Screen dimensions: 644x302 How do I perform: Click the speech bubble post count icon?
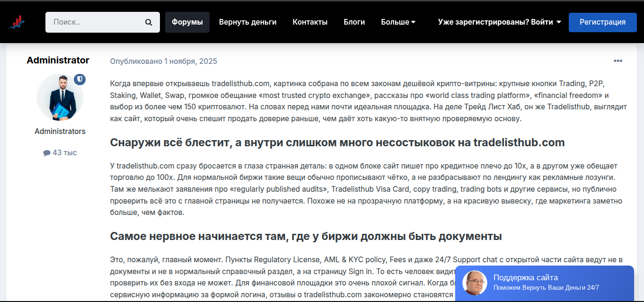(46, 153)
